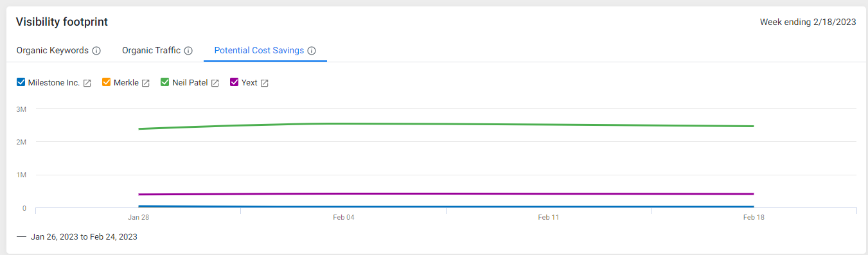Click info icon beside Organic Traffic

pyautogui.click(x=188, y=51)
